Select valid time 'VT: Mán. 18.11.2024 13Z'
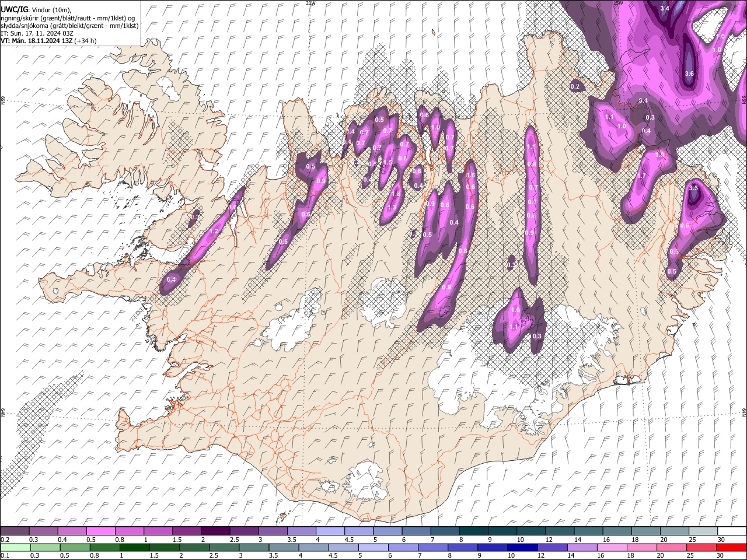This screenshot has height=560, width=747. click(x=36, y=41)
